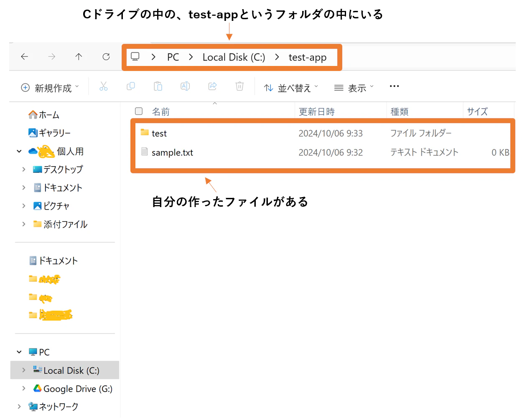Click the monitor icon in address bar
Image resolution: width=522 pixels, height=420 pixels.
pyautogui.click(x=135, y=56)
